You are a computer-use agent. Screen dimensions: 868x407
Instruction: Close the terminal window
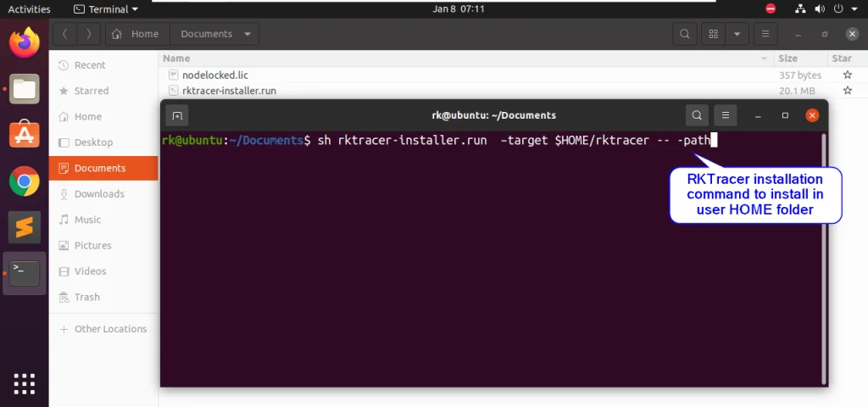coord(812,115)
